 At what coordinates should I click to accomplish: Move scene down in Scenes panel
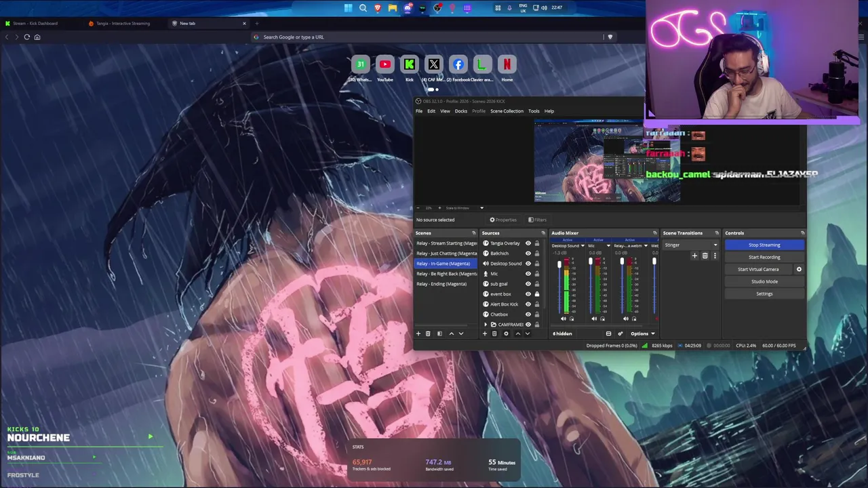461,333
